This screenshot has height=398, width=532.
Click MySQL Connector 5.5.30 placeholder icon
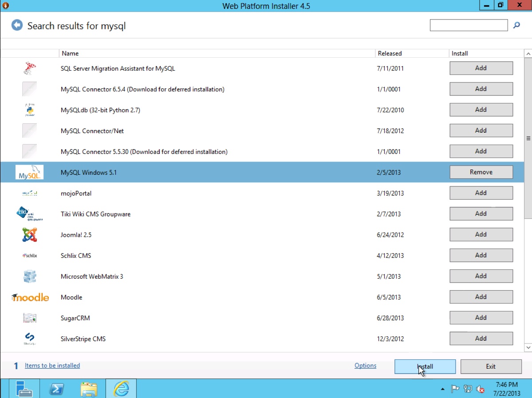click(30, 151)
